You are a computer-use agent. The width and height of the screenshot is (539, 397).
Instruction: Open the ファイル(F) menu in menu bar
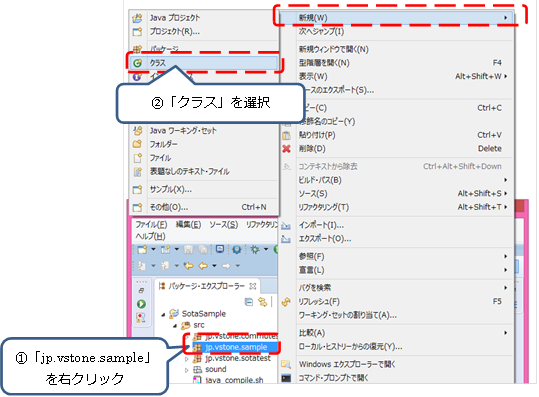pyautogui.click(x=151, y=225)
